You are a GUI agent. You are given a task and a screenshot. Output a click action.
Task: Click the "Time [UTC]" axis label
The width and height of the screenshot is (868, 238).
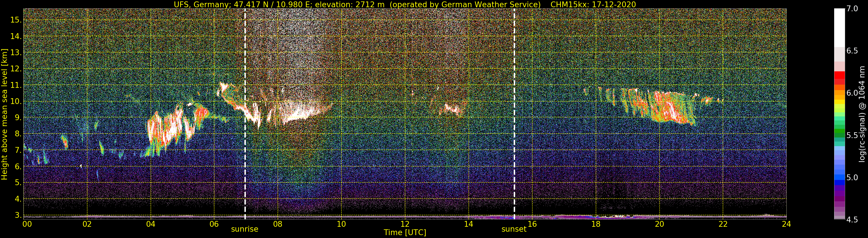pos(405,233)
